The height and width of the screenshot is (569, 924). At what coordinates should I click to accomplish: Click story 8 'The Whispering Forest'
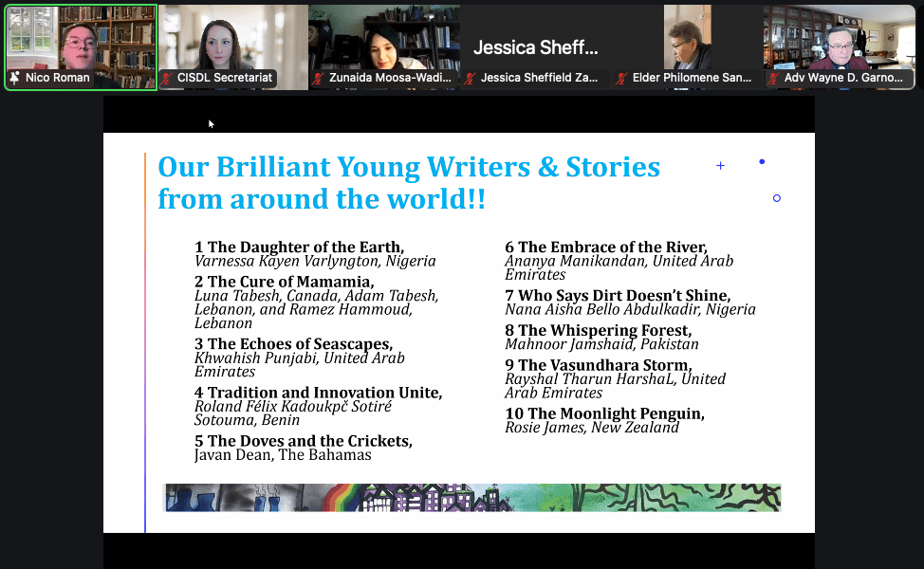pyautogui.click(x=599, y=330)
